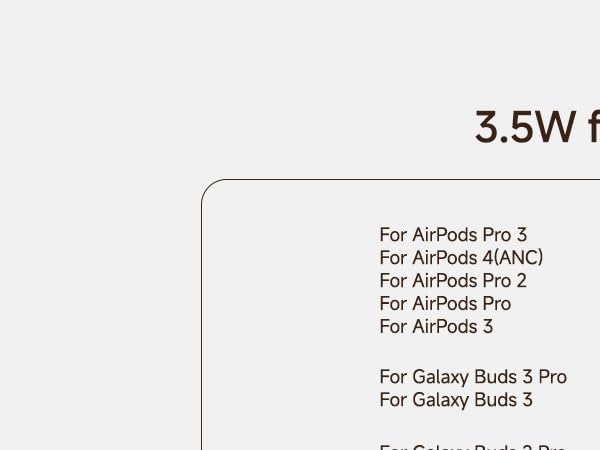
Task: Select the "For AirPods Pro 2" line
Action: [x=453, y=281]
